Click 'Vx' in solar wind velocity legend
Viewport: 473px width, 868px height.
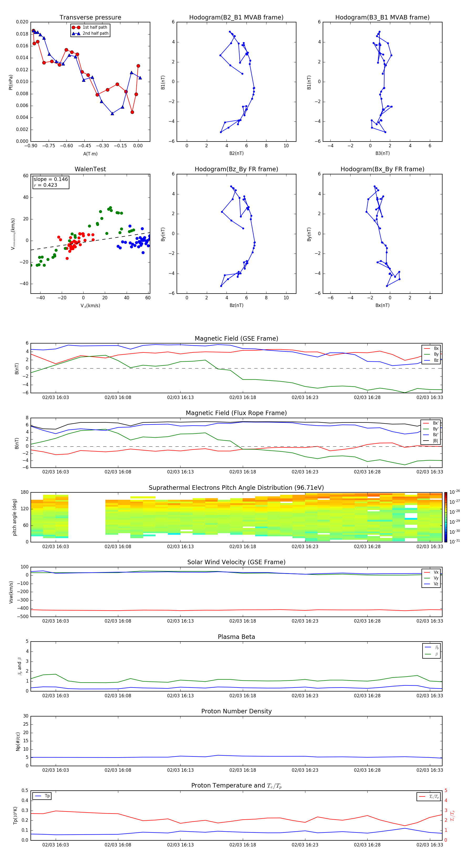click(x=431, y=572)
